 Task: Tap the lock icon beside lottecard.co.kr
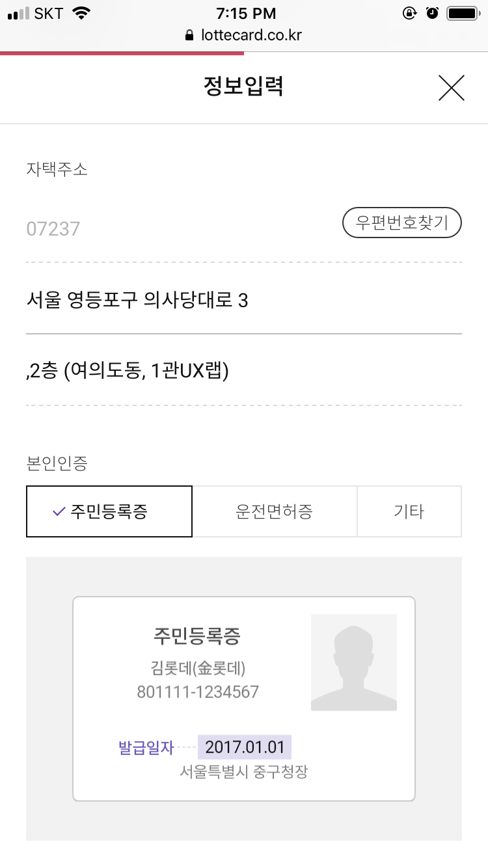tap(189, 35)
